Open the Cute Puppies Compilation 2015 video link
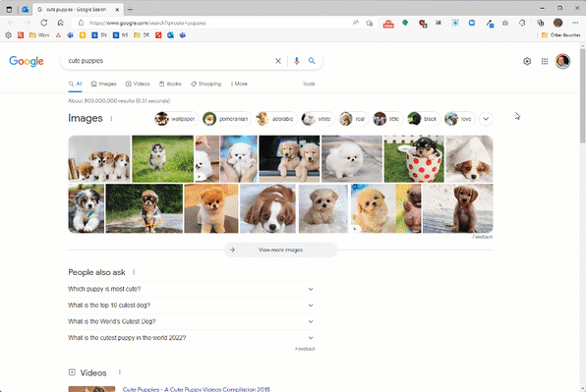586x392 pixels. pos(197,389)
